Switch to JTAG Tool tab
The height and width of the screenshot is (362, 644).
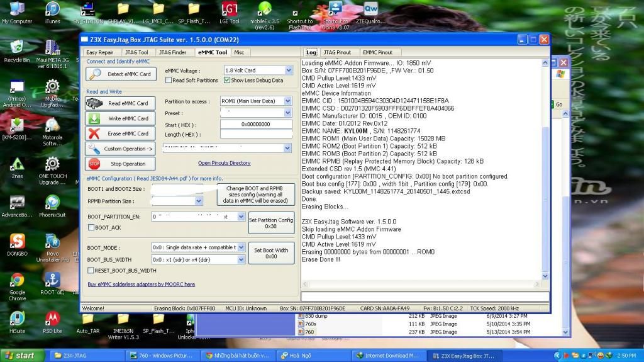[x=136, y=52]
